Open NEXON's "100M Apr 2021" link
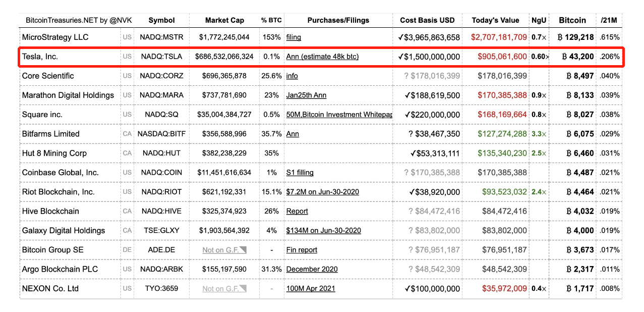This screenshot has width=644, height=312. pyautogui.click(x=311, y=289)
